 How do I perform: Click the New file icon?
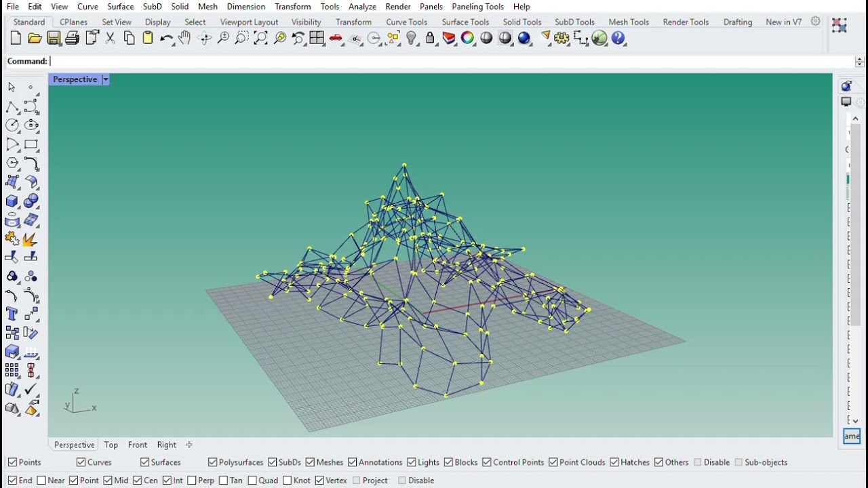[x=16, y=38]
